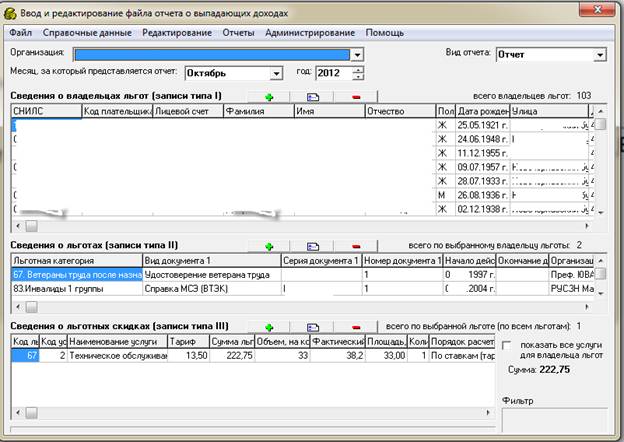Add a new benefit record (type II)

pyautogui.click(x=269, y=247)
